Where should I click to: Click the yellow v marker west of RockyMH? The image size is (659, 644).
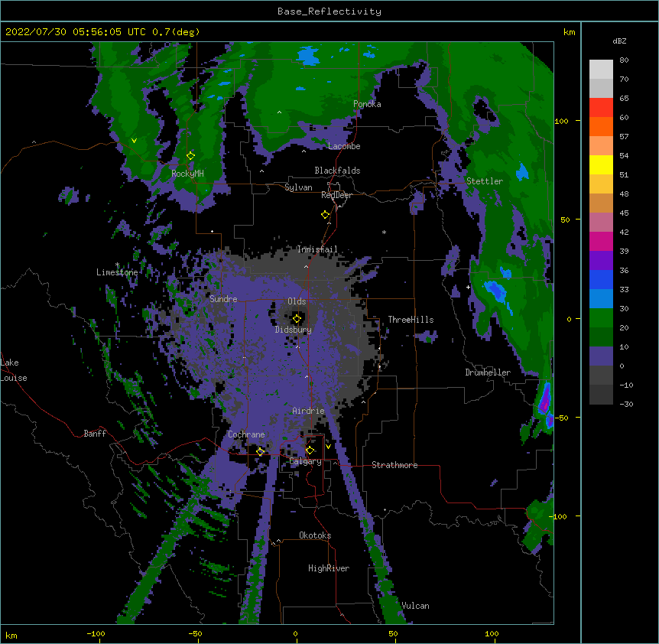[x=134, y=141]
